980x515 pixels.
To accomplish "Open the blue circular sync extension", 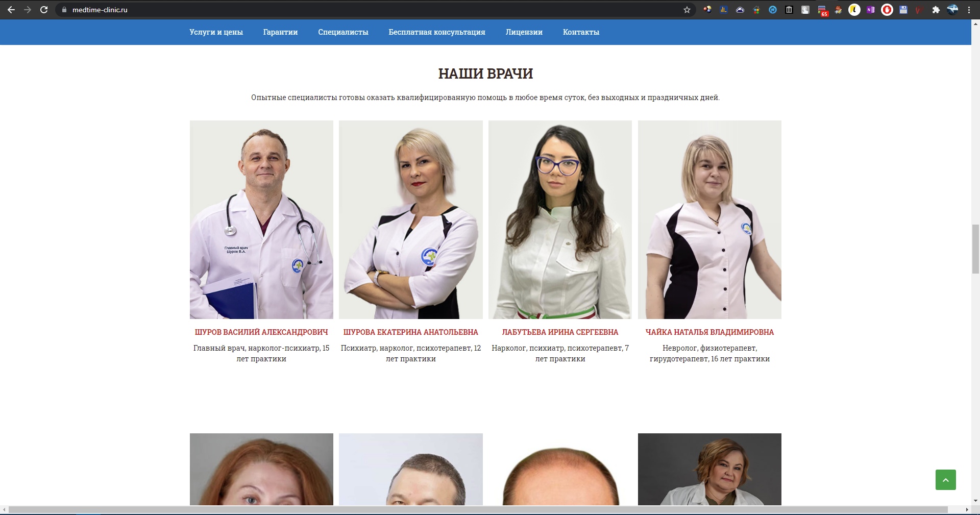I will pos(773,10).
